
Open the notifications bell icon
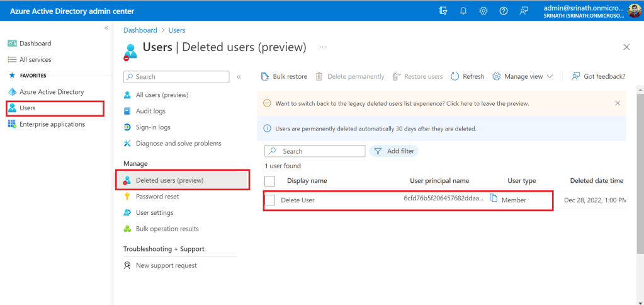click(463, 11)
